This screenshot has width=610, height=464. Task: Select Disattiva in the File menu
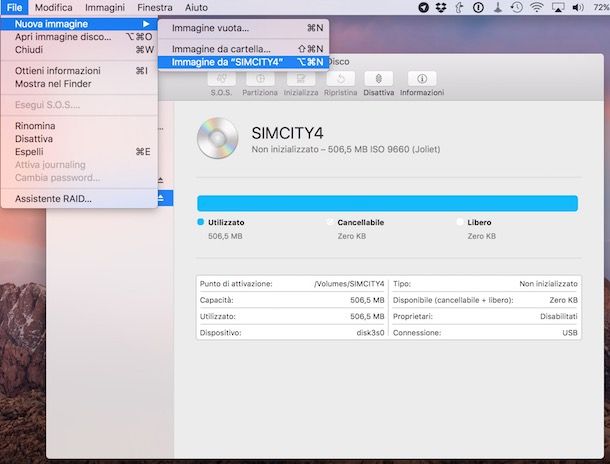[x=79, y=139]
